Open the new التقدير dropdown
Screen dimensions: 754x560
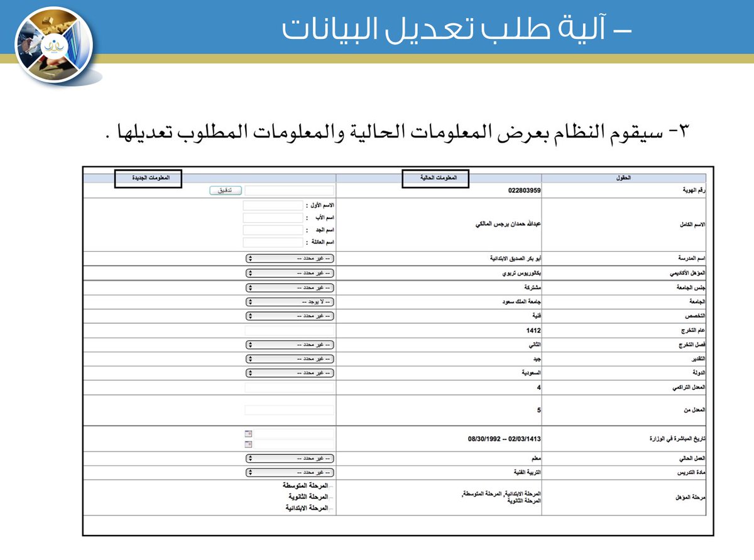pyautogui.click(x=290, y=358)
